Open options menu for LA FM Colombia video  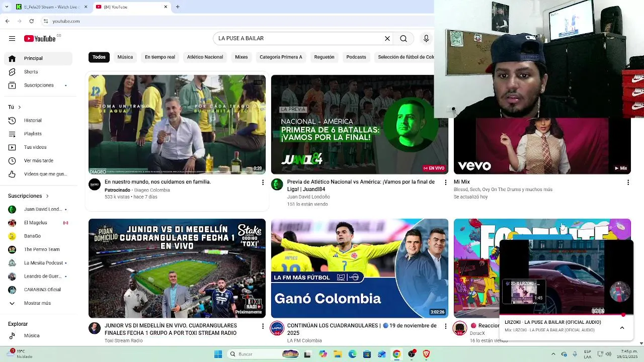[445, 326]
